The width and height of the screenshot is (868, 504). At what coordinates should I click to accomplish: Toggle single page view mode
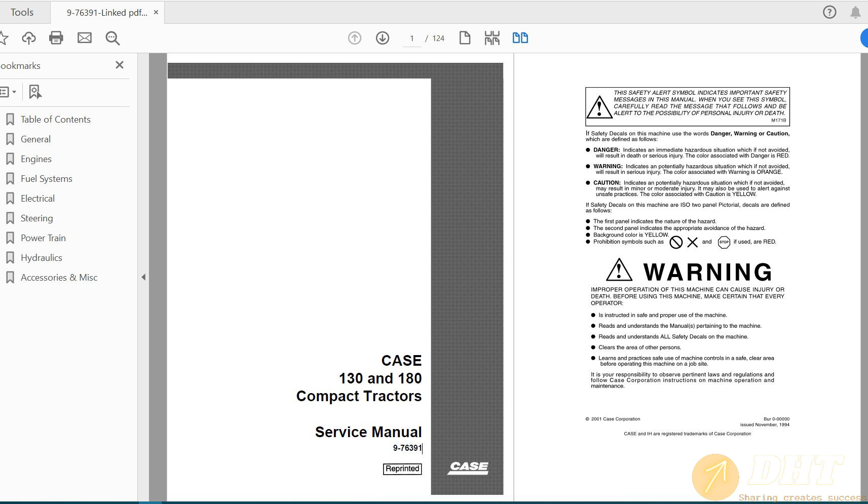tap(465, 37)
